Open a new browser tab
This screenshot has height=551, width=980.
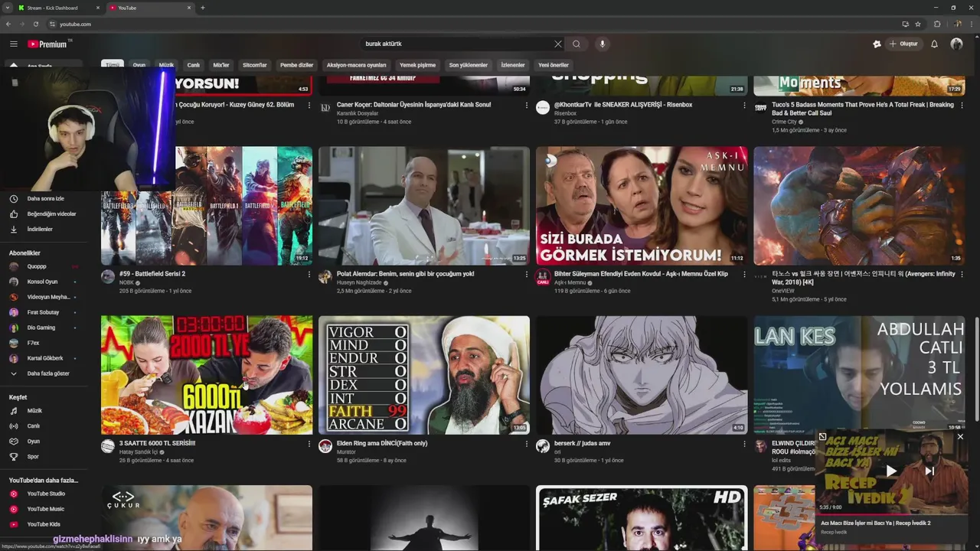click(203, 8)
